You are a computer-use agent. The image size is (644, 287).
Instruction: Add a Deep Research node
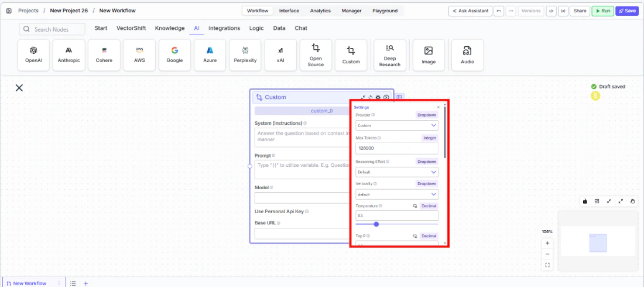(390, 55)
